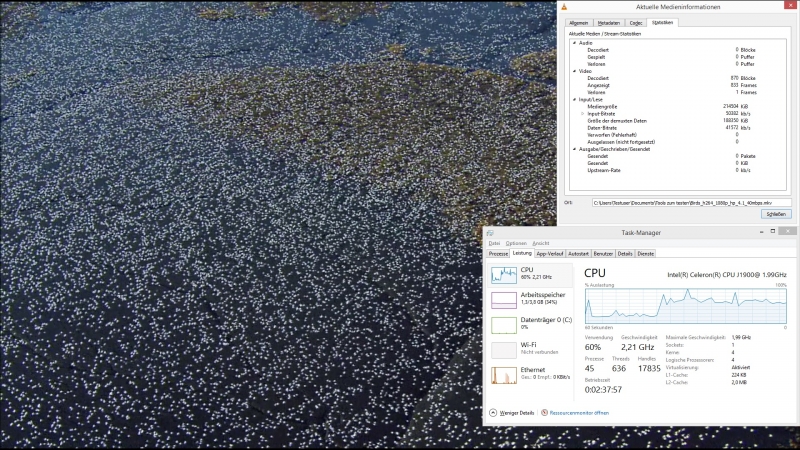Image resolution: width=800 pixels, height=450 pixels.
Task: Click the '17835' Handles value
Action: point(649,368)
